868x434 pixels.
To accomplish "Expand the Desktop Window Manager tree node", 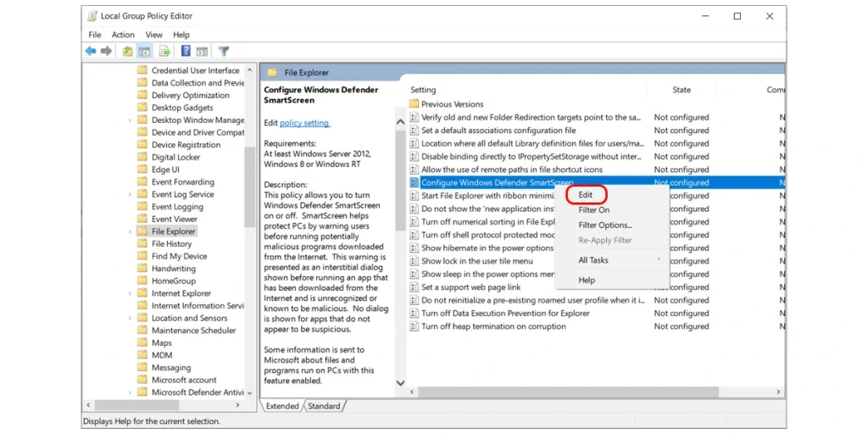I will tap(130, 120).
